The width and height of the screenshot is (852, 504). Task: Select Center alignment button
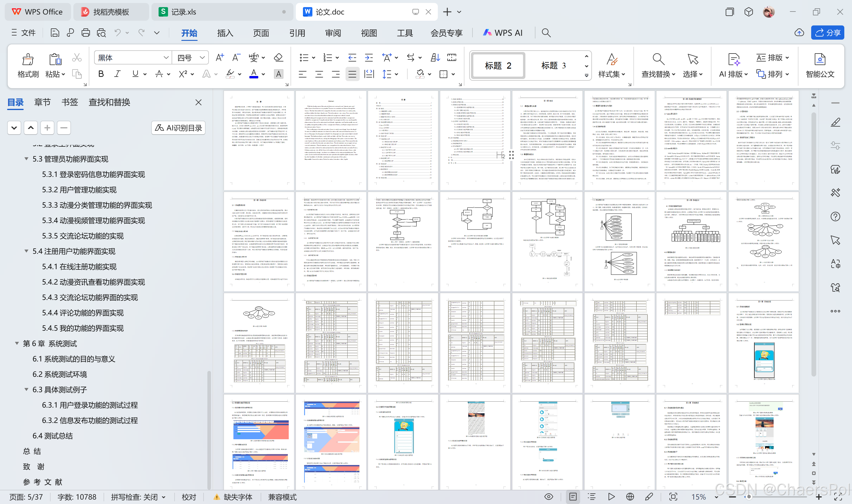[319, 74]
